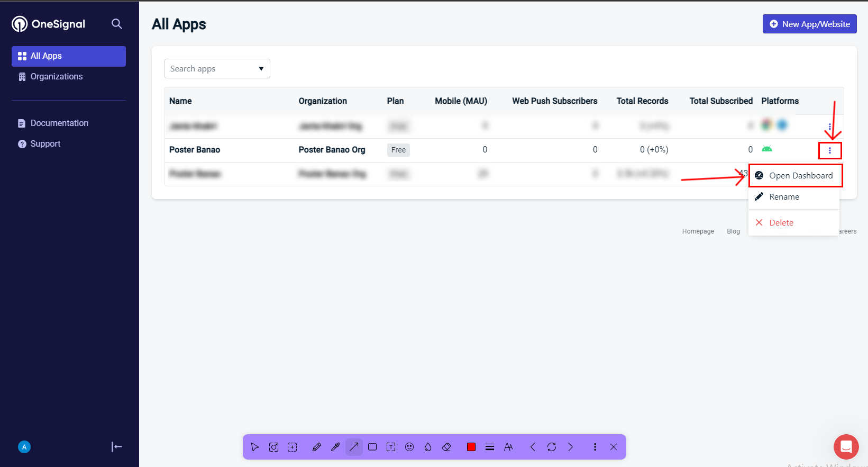Click the Search apps dropdown arrow
The image size is (868, 467).
pos(261,69)
